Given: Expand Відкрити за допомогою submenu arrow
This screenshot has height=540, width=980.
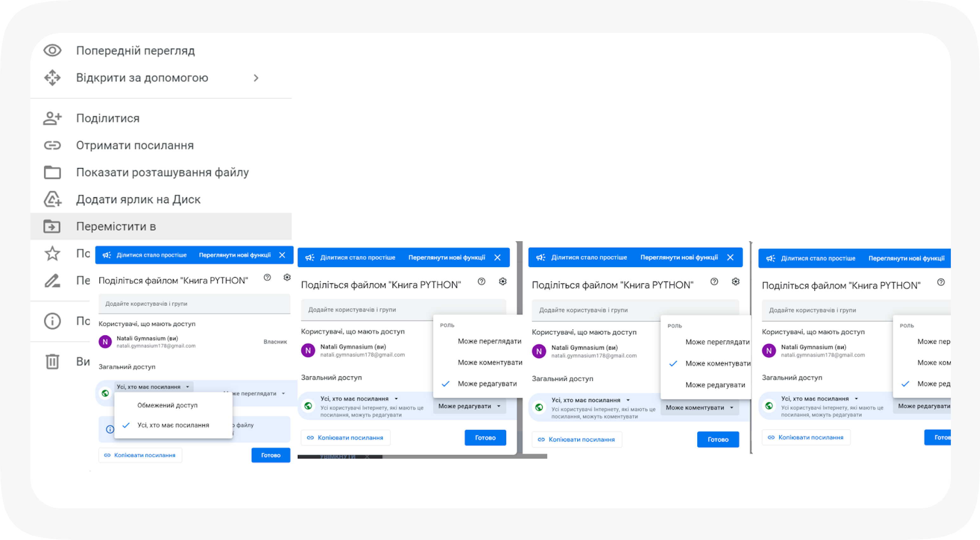Looking at the screenshot, I should point(256,78).
